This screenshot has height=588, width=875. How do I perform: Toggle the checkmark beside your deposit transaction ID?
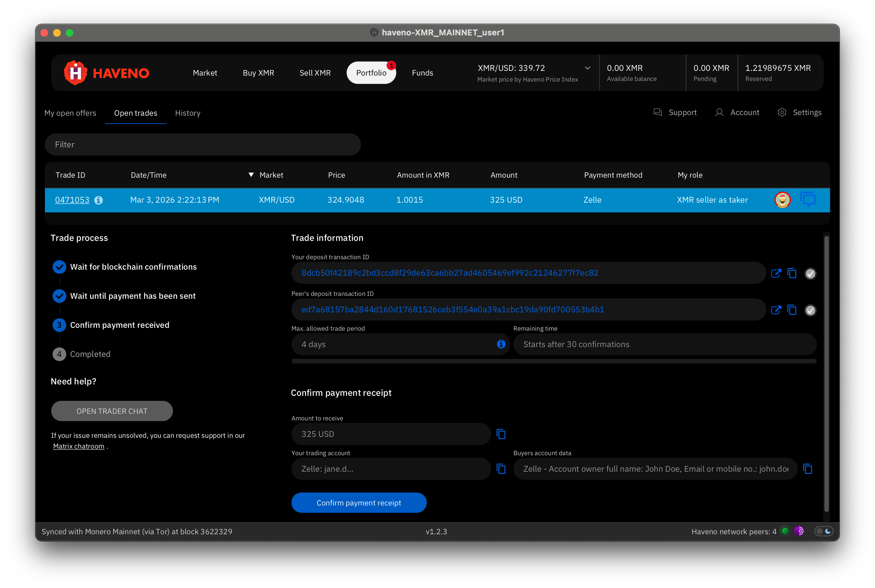point(811,273)
